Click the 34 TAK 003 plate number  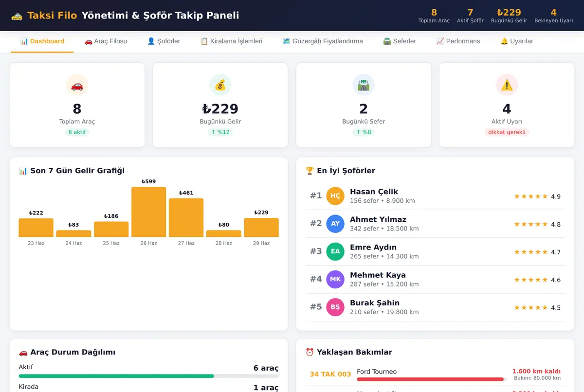click(330, 374)
